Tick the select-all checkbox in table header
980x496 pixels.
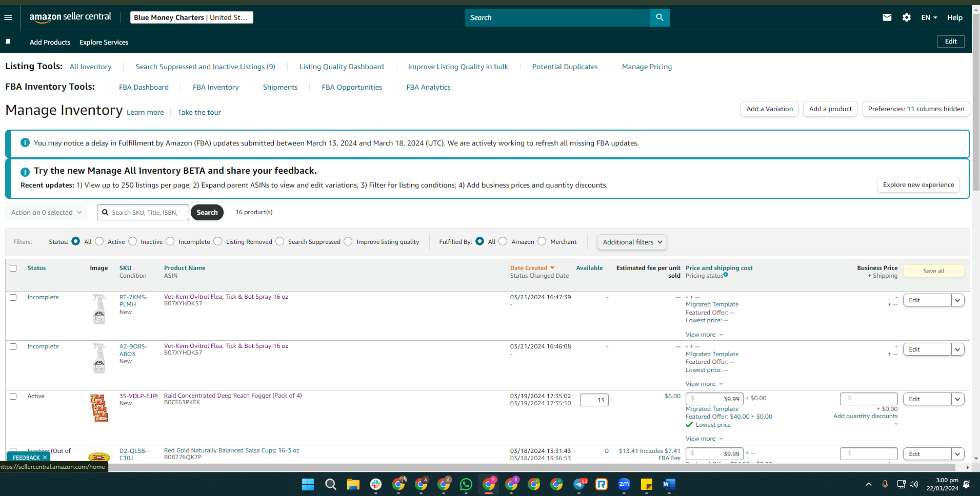pos(13,268)
